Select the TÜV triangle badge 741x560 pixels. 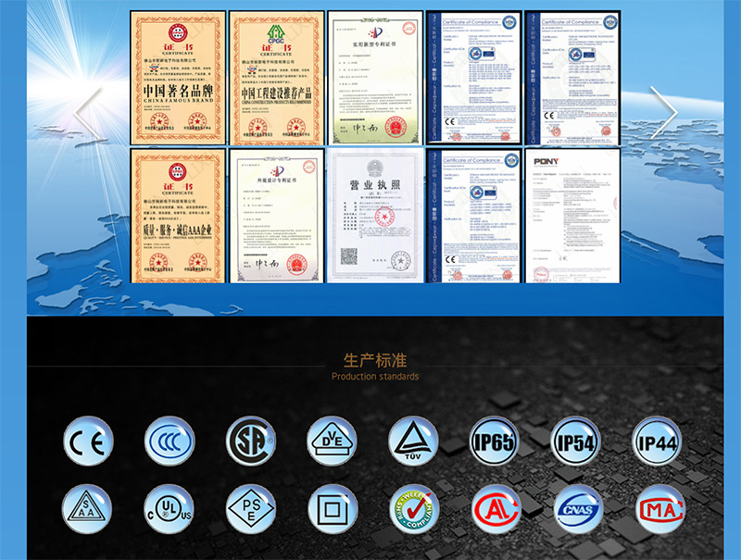[413, 441]
